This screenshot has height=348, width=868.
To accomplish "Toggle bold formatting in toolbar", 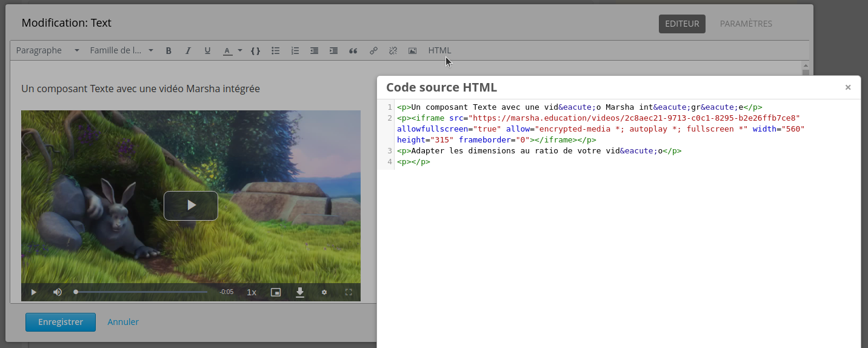I will [169, 51].
